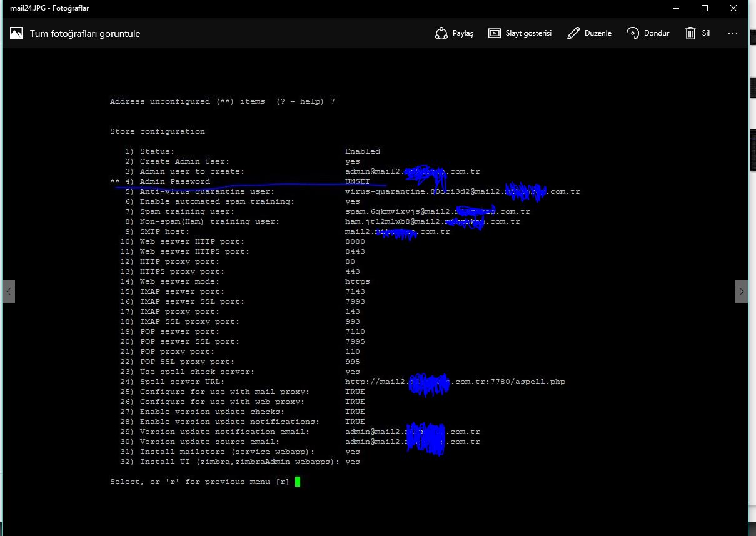The height and width of the screenshot is (536, 756).
Task: Click '29) Version update notification email:' line
Action: click(215, 432)
